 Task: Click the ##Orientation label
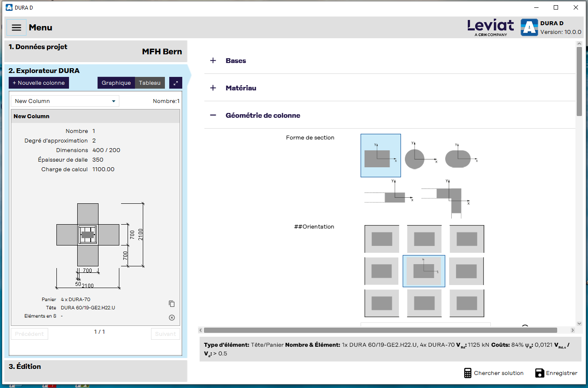point(314,227)
